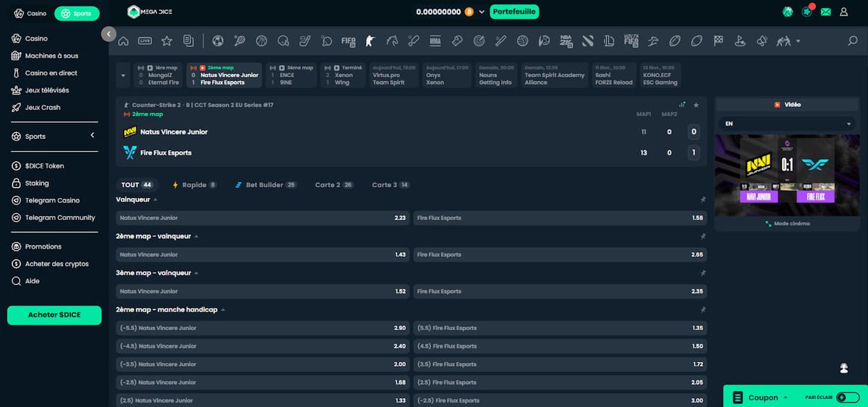Select the Counter-Strike sport icon
868x407 pixels.
[x=370, y=41]
